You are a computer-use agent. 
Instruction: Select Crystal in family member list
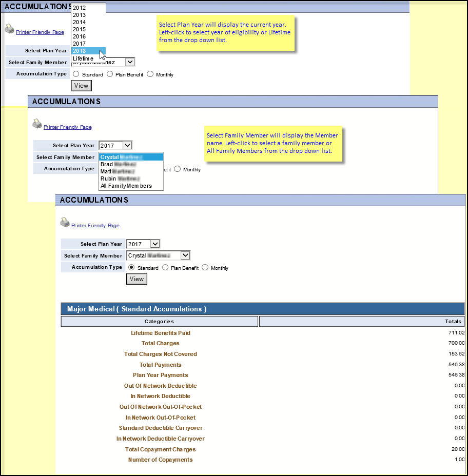[x=131, y=157]
